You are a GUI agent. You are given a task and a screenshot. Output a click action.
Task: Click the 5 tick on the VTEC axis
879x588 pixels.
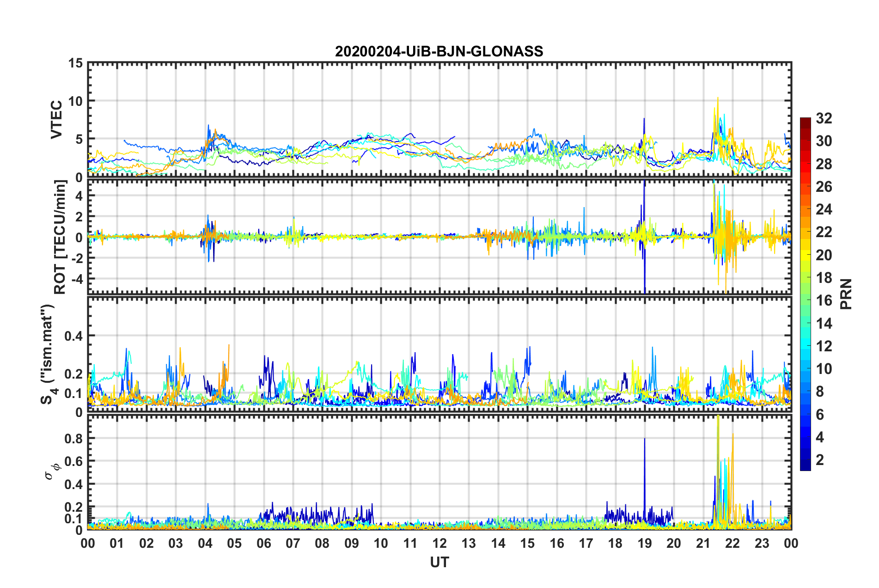click(79, 139)
